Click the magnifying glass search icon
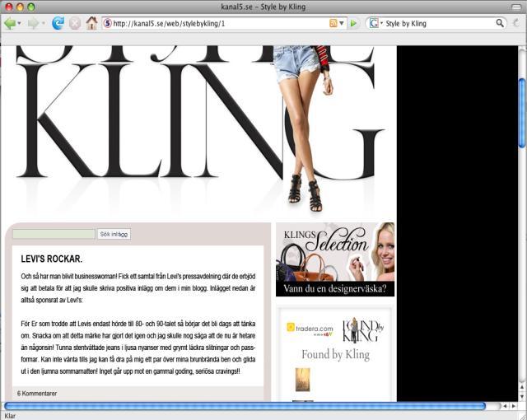Viewport: 527px width, 420px height. click(500, 23)
